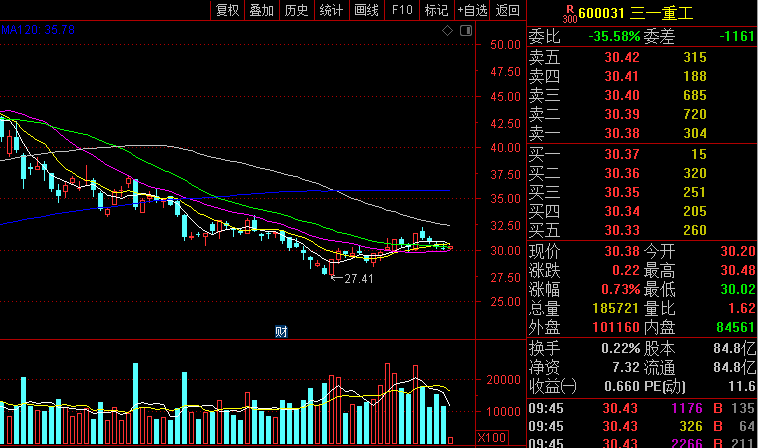Click the R 300 badge by the stock code
Screen dimensions: 758x448
point(569,14)
